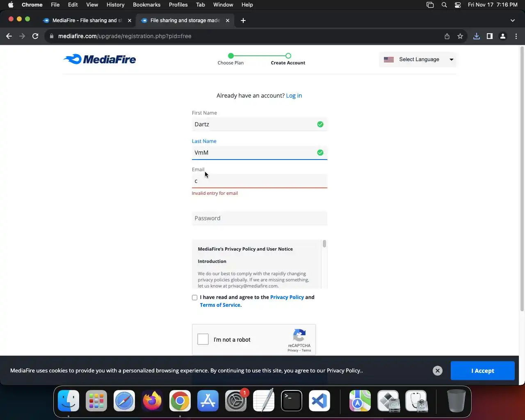
Task: Open the Privacy Policy link
Action: 287,297
